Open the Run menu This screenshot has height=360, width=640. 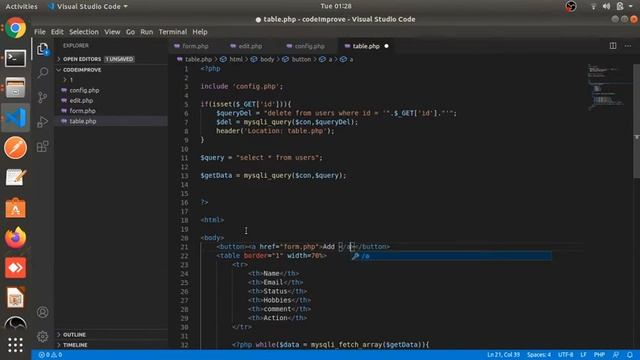click(147, 32)
